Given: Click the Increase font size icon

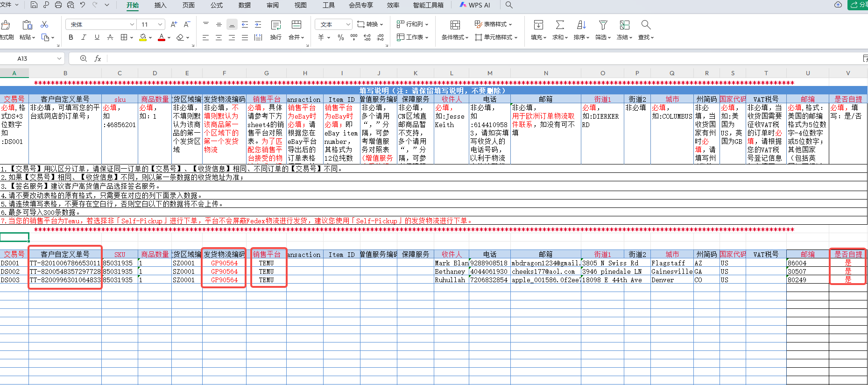Looking at the screenshot, I should tap(174, 24).
